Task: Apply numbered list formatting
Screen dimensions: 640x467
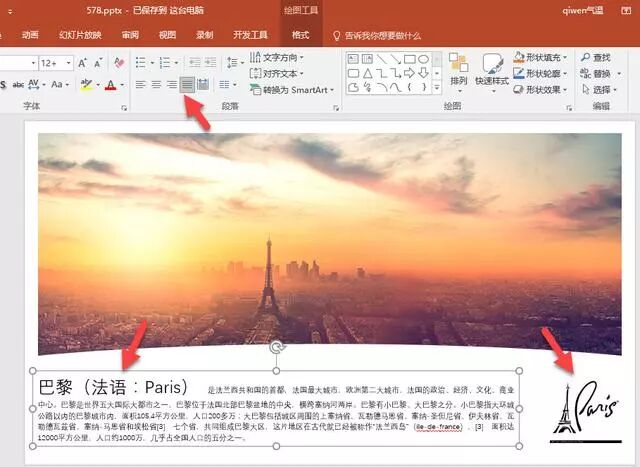Action: [x=165, y=63]
